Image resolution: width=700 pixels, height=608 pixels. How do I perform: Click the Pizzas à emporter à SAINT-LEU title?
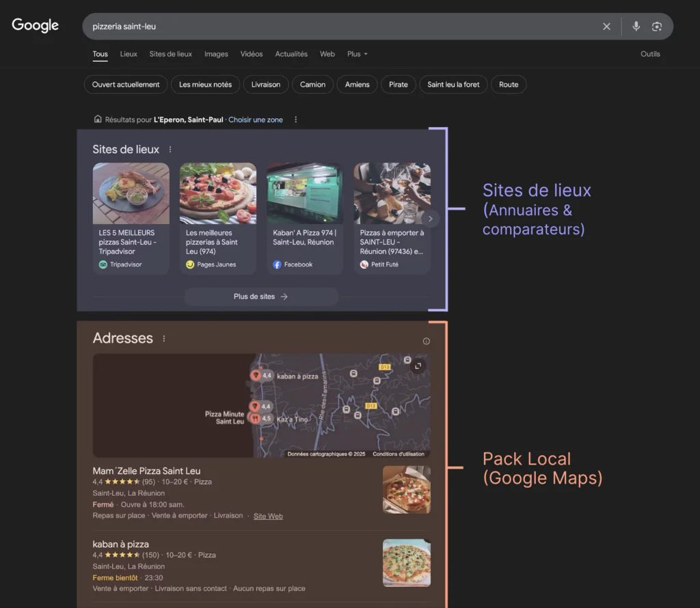pos(392,243)
